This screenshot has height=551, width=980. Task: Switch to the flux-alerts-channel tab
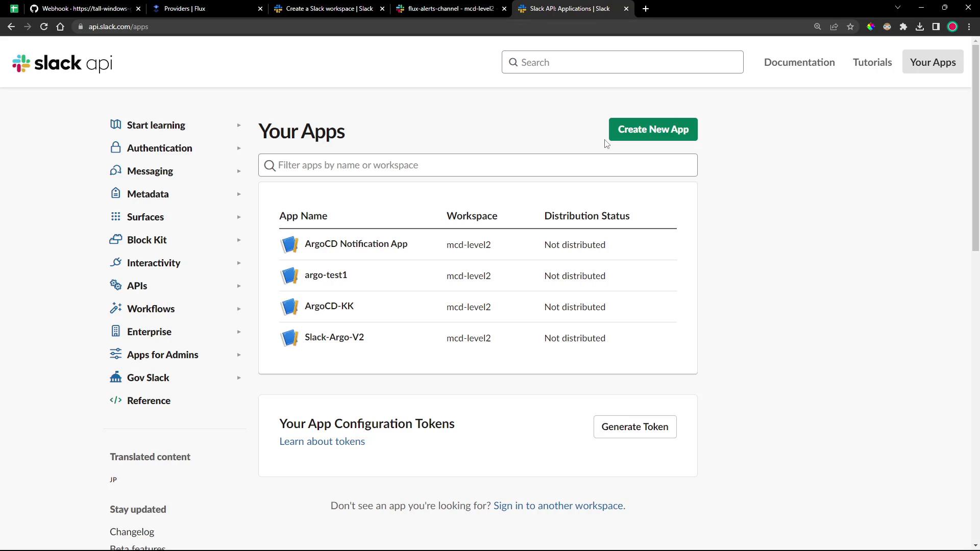pos(451,9)
